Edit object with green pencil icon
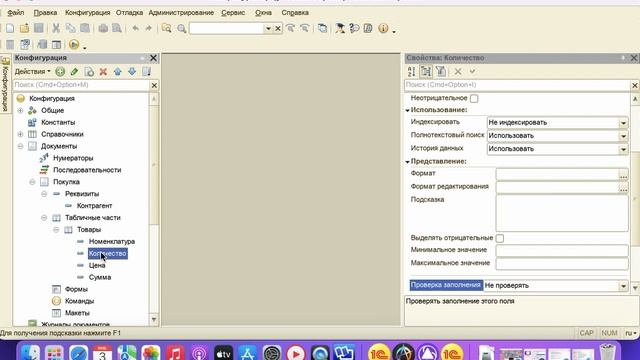 pyautogui.click(x=74, y=72)
